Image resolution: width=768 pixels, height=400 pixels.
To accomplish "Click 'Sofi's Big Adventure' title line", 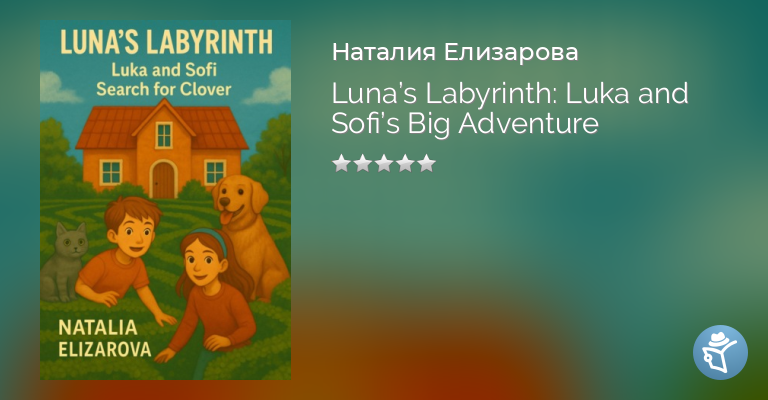I will (465, 123).
